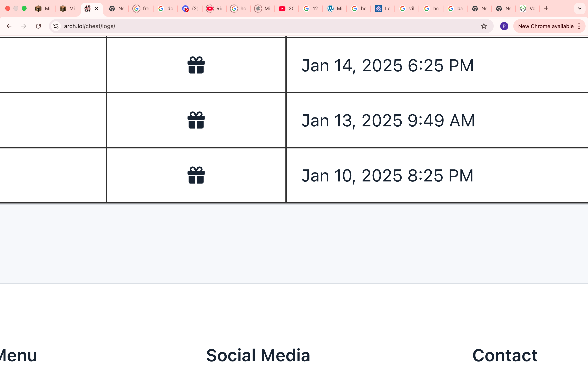Close the active arch.lol tab

coord(96,9)
